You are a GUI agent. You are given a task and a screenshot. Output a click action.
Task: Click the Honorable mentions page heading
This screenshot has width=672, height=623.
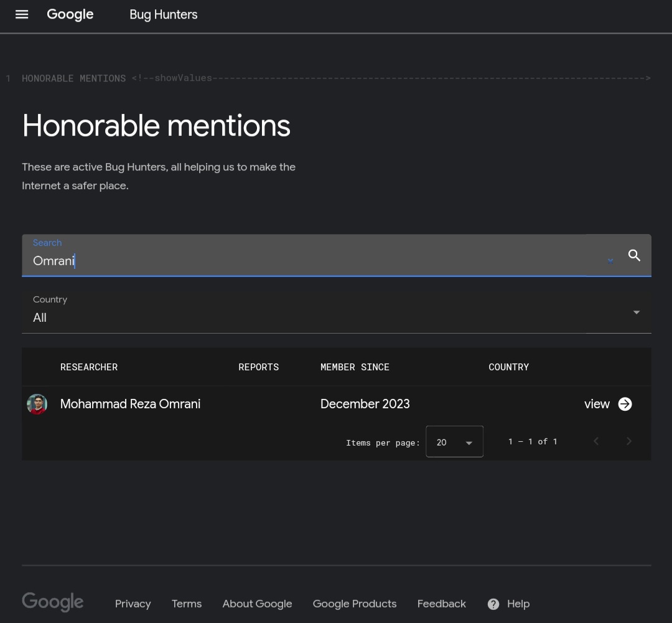point(156,126)
